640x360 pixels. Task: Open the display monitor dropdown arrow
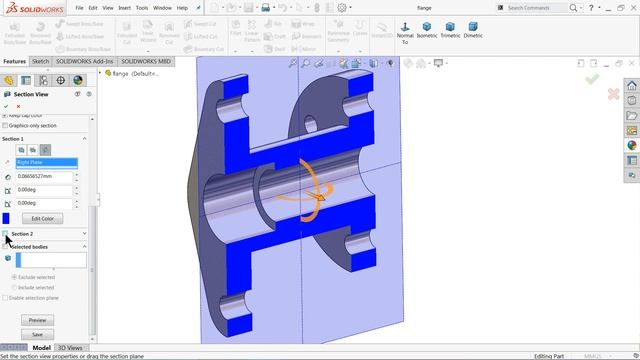point(447,63)
